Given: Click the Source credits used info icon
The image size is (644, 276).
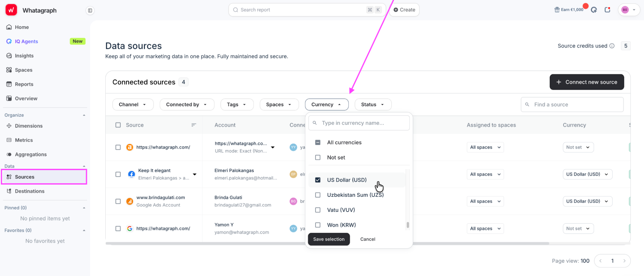Looking at the screenshot, I should [612, 46].
